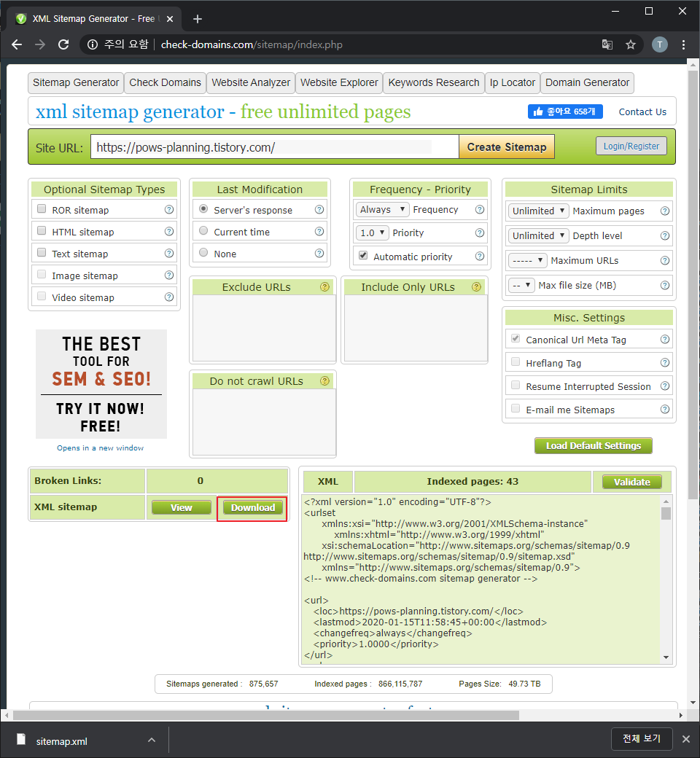Click help icon for Text sitemap
The width and height of the screenshot is (700, 758).
(169, 253)
